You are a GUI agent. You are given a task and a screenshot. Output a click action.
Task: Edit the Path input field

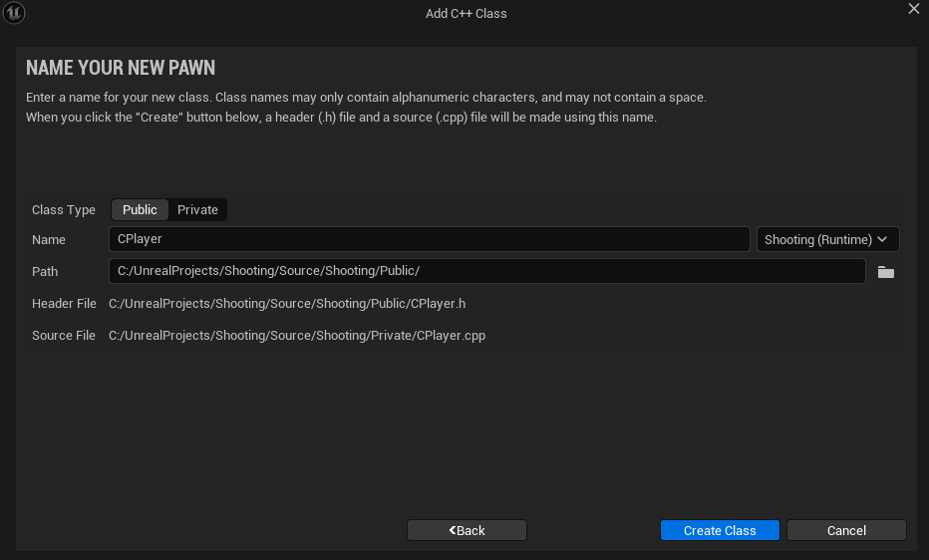pyautogui.click(x=487, y=271)
